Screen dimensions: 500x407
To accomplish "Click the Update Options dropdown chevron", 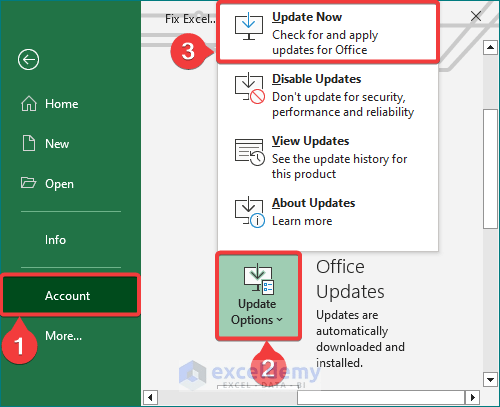I will pos(279,320).
